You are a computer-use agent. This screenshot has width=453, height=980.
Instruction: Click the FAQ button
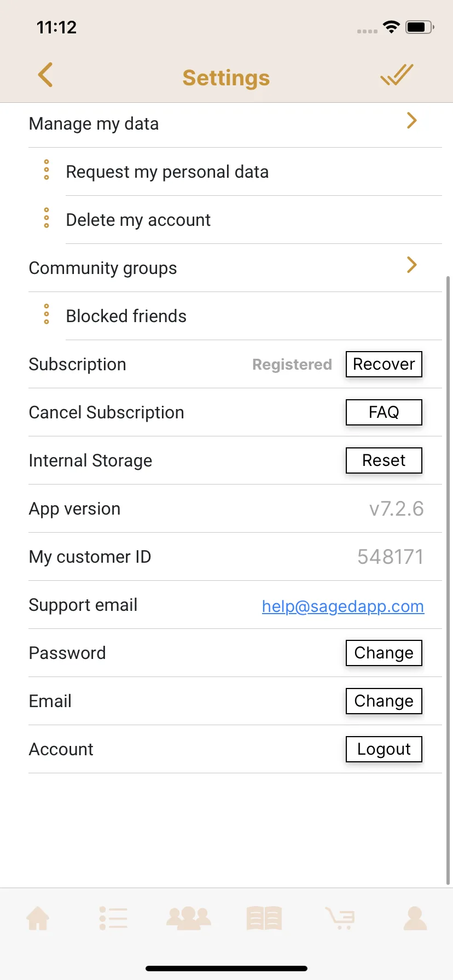point(384,412)
